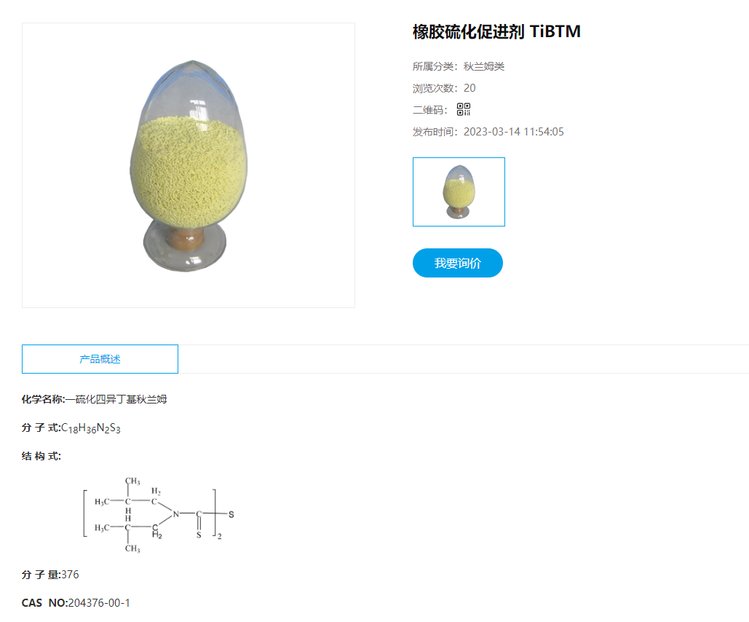Select the CAS number 204376-00-1
This screenshot has width=749, height=622.
point(99,603)
